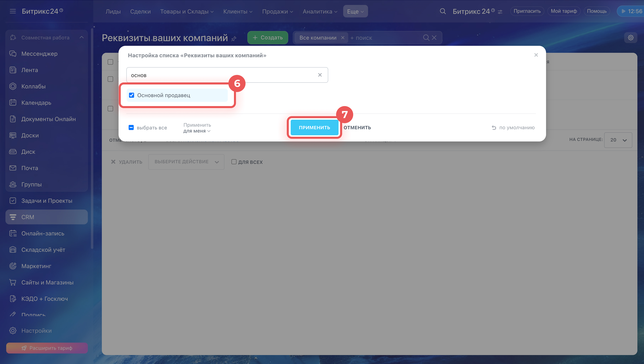Open the Сделки menu tab
This screenshot has width=644, height=364.
click(140, 11)
